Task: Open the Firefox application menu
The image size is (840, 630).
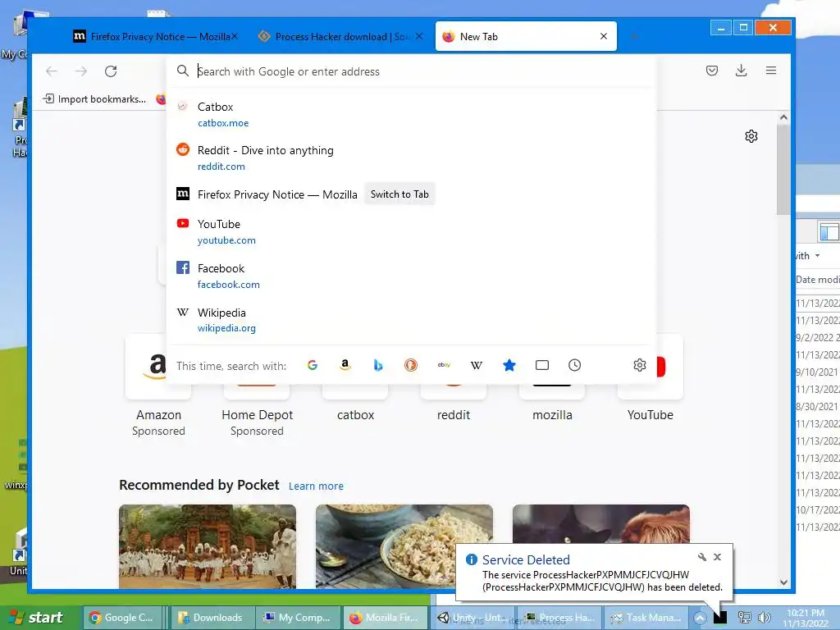Action: (x=771, y=71)
